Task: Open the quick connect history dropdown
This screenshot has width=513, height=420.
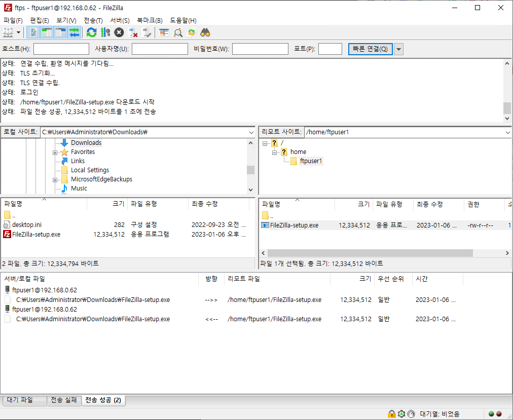Action: (x=398, y=49)
